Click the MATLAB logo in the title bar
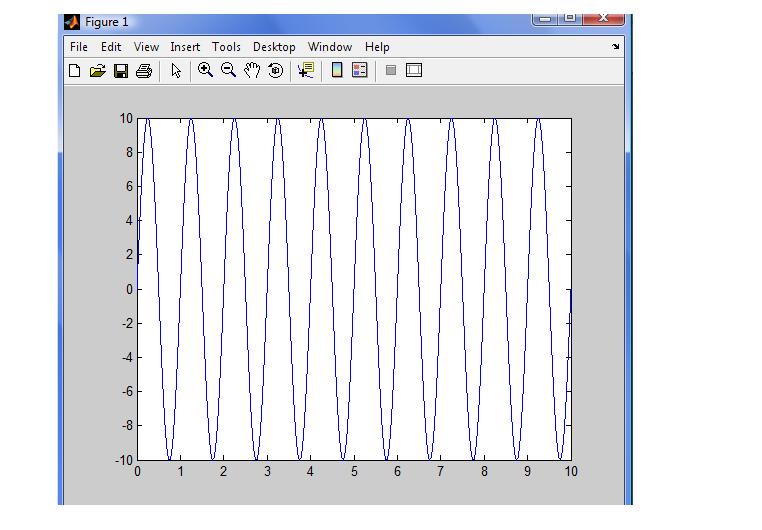The width and height of the screenshot is (762, 530). 72,22
